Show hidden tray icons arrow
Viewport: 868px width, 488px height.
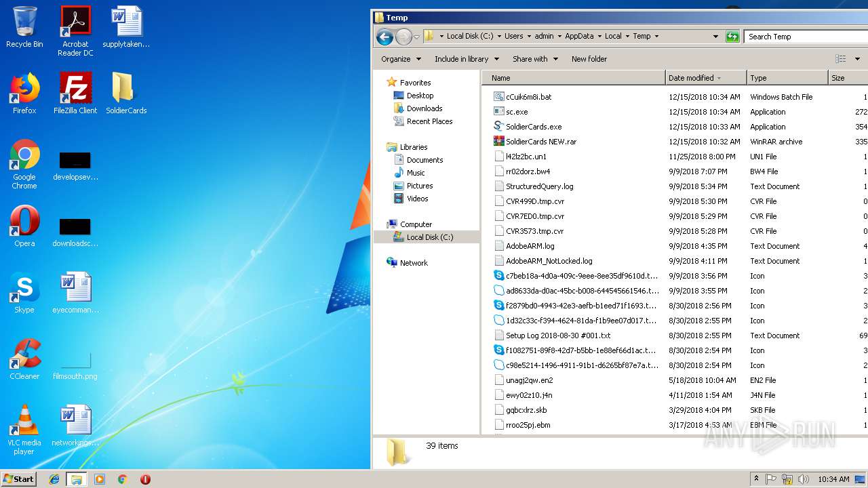757,479
